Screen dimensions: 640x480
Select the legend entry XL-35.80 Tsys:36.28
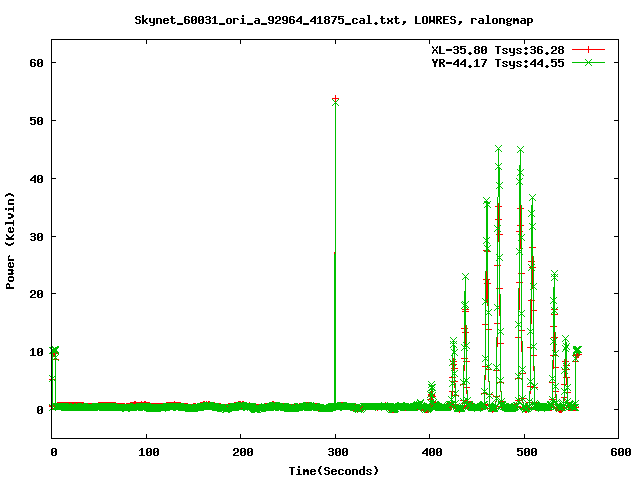[x=498, y=50]
